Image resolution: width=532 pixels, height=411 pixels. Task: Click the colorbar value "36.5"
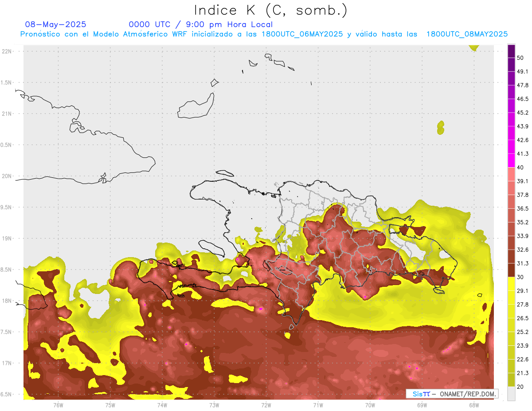pos(522,208)
